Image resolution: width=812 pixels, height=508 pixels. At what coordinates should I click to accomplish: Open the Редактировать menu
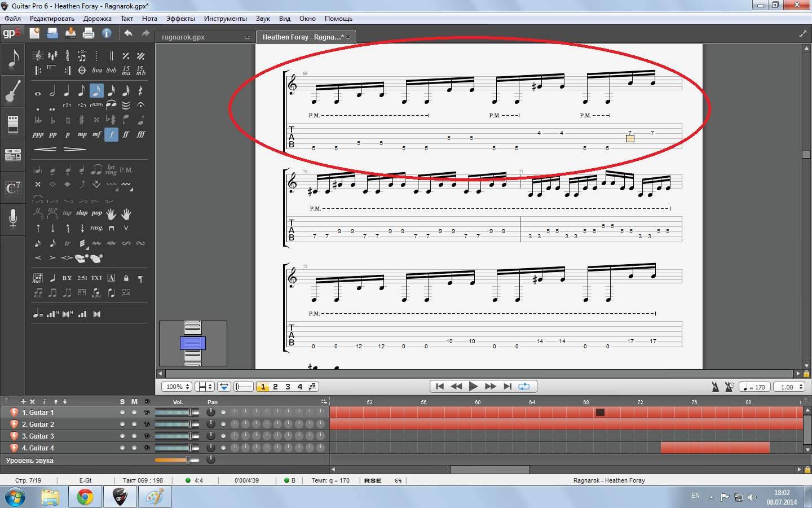[52, 19]
